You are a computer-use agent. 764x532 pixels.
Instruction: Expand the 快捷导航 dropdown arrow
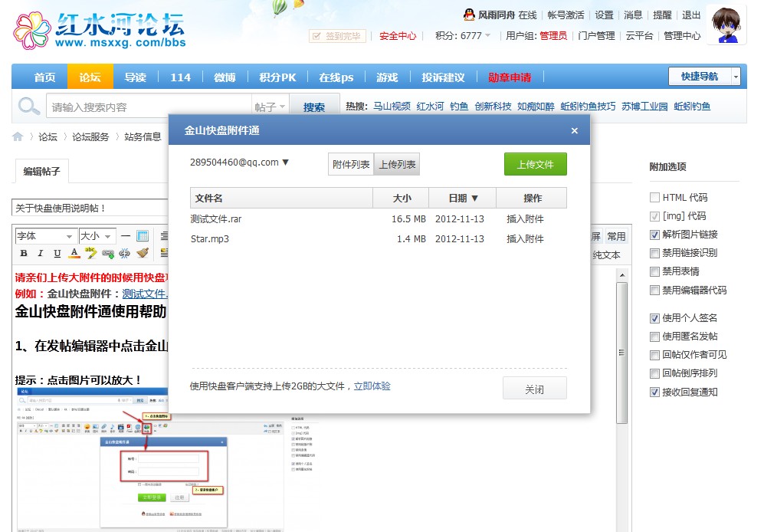(736, 77)
